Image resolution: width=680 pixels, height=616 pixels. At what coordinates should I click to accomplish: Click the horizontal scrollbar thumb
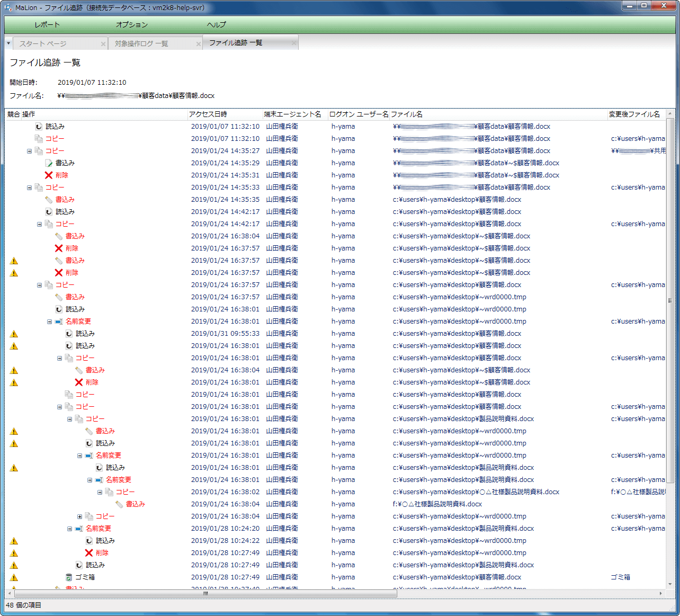click(x=205, y=594)
